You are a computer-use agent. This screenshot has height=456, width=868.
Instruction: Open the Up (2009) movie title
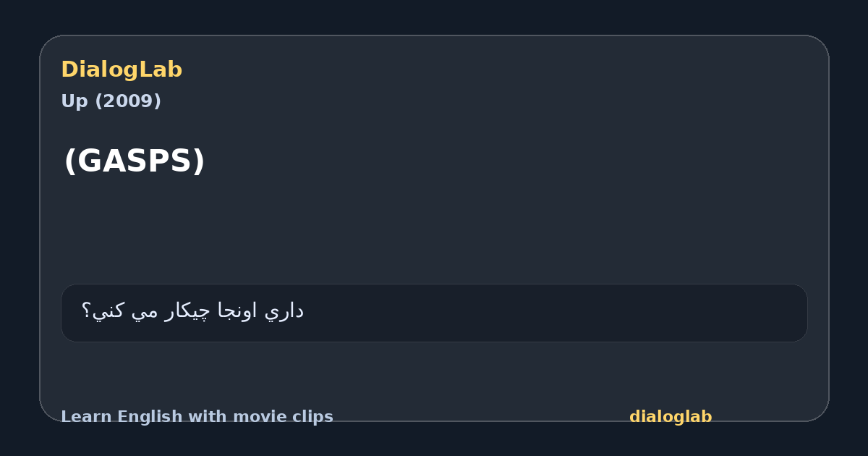pos(111,101)
